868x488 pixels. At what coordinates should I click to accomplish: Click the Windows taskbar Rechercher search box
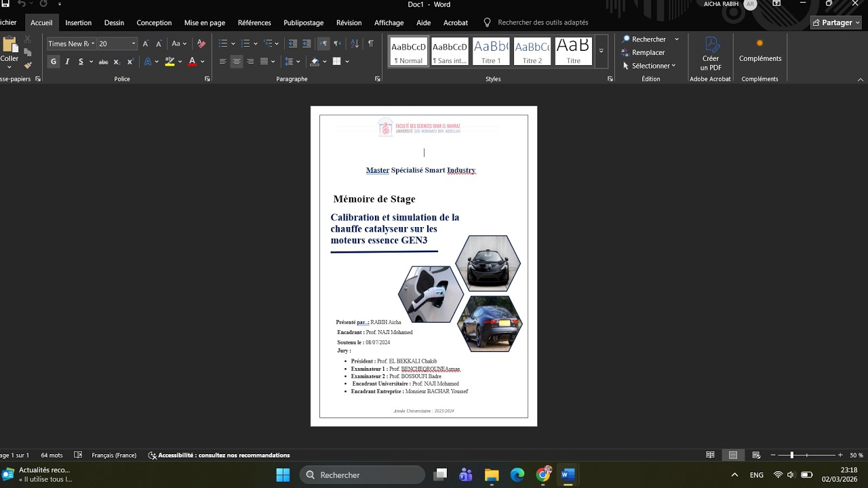(x=362, y=474)
